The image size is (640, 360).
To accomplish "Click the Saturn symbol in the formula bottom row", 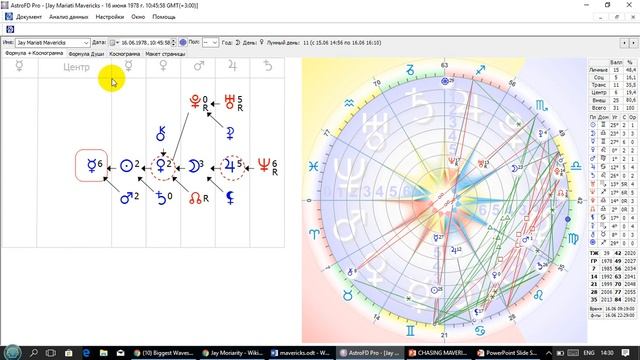I will point(161,198).
